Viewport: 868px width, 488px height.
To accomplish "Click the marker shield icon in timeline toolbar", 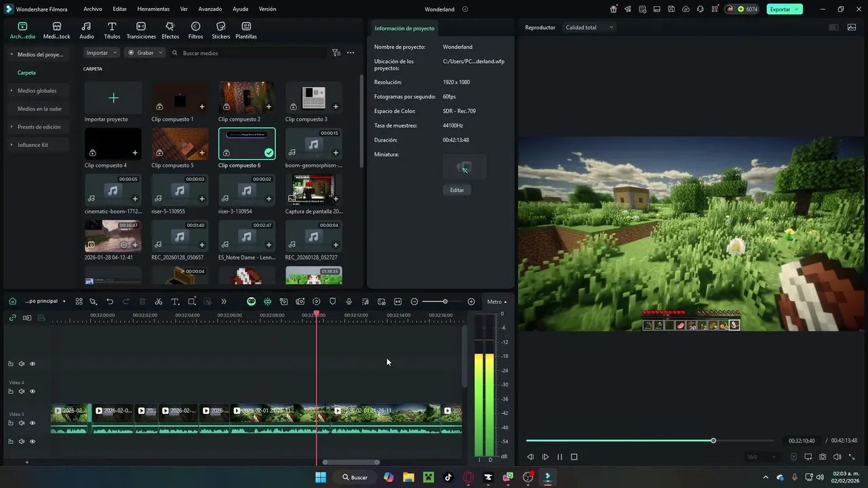I will (x=332, y=302).
